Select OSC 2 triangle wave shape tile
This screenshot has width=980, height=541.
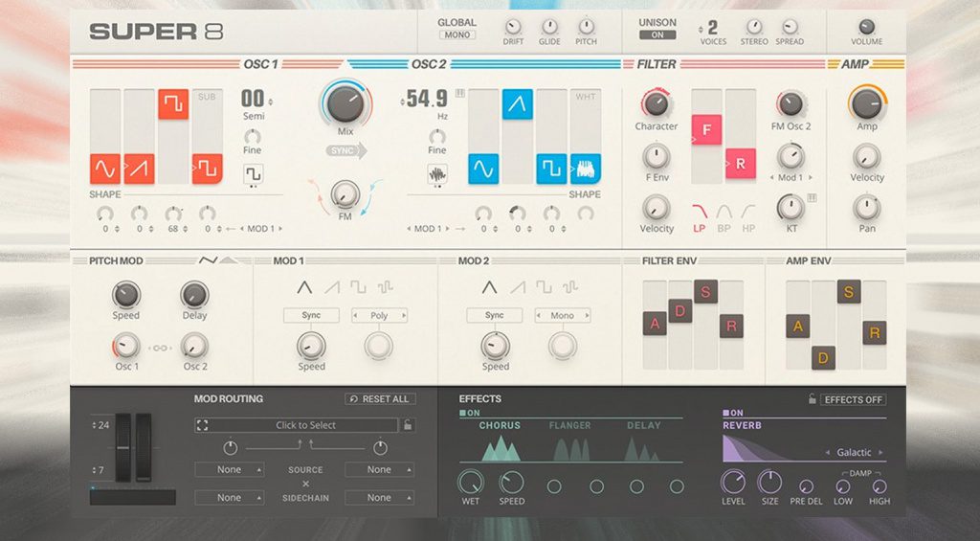coord(518,103)
